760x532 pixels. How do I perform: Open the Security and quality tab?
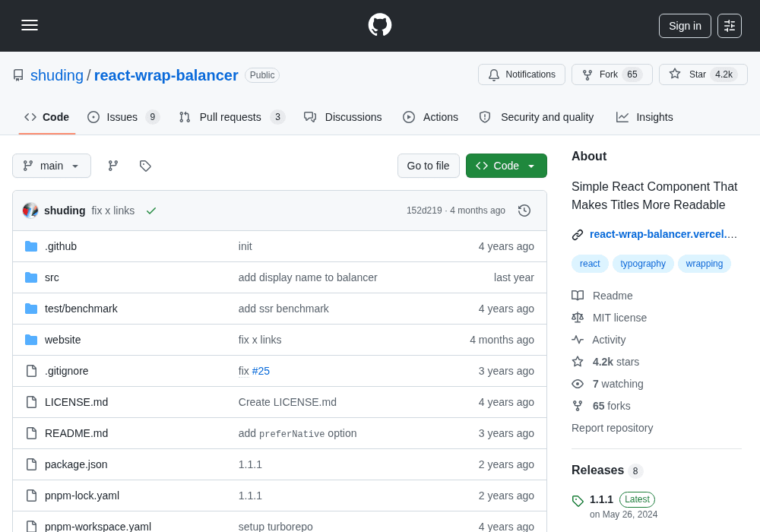(x=536, y=117)
